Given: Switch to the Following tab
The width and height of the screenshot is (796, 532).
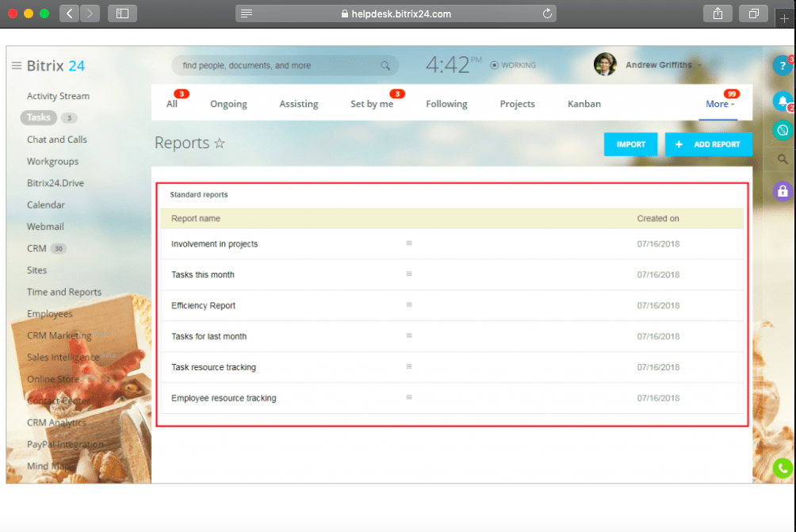Looking at the screenshot, I should 446,104.
